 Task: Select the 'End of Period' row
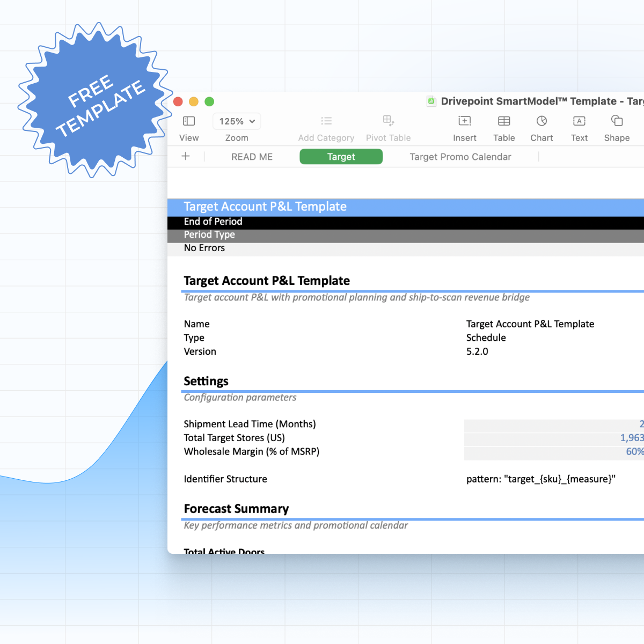(x=406, y=223)
